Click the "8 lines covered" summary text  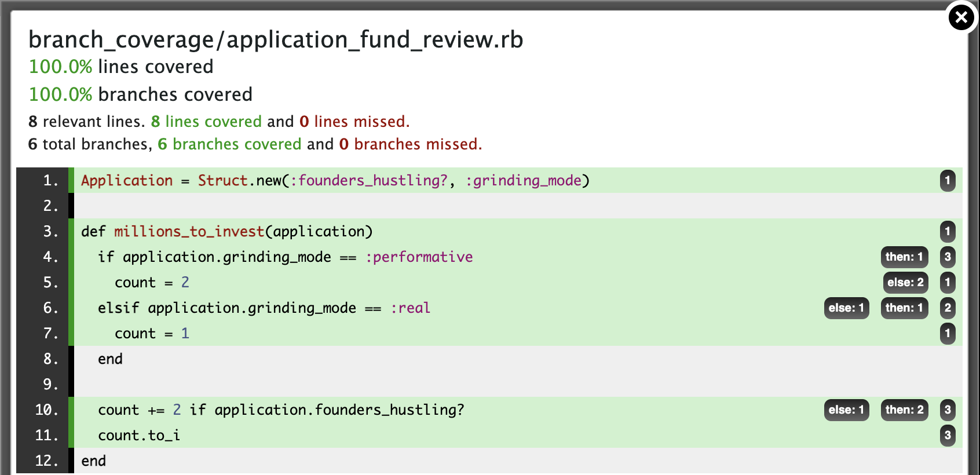206,122
